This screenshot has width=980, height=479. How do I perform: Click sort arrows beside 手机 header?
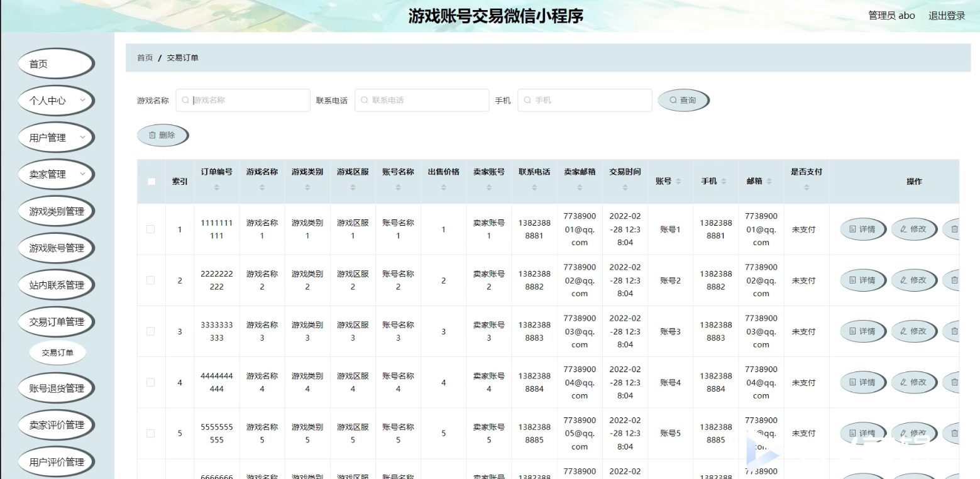[x=724, y=182]
